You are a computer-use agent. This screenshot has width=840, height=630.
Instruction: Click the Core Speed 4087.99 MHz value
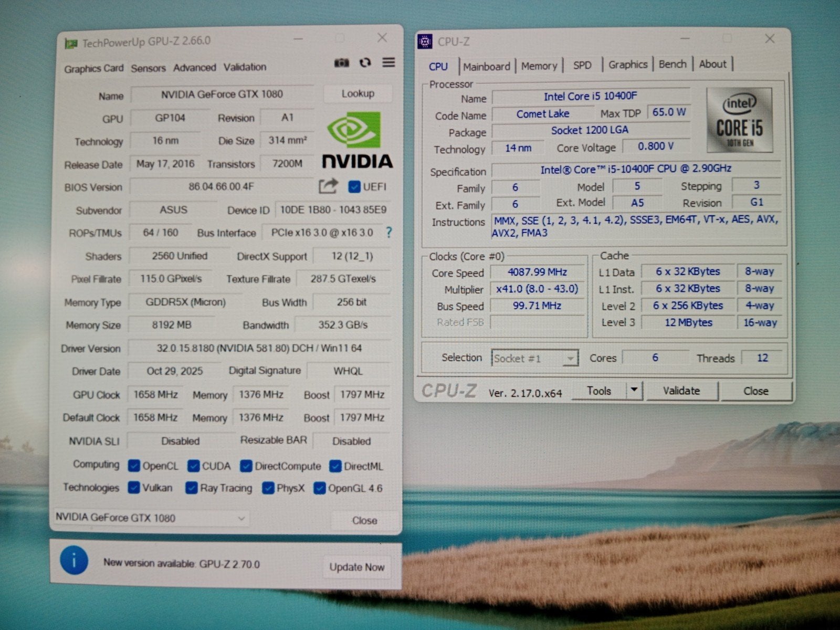pos(537,272)
